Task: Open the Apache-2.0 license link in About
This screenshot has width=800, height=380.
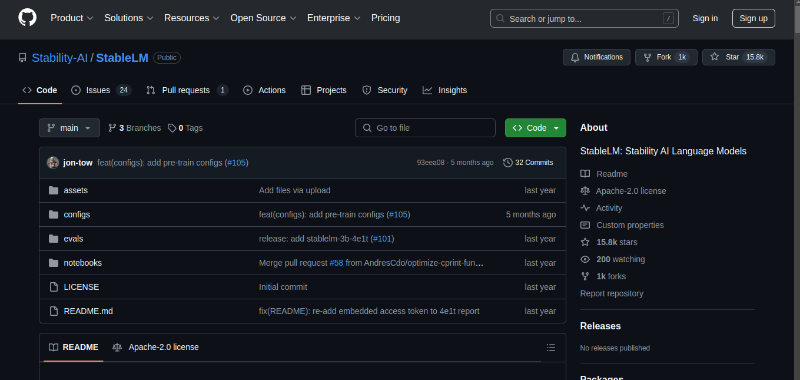Action: tap(623, 191)
